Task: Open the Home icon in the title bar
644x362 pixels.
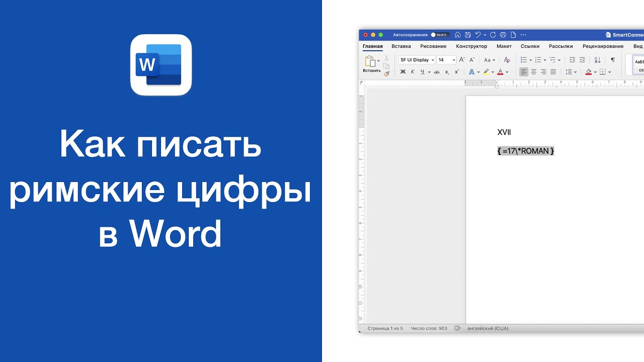Action: tap(457, 35)
